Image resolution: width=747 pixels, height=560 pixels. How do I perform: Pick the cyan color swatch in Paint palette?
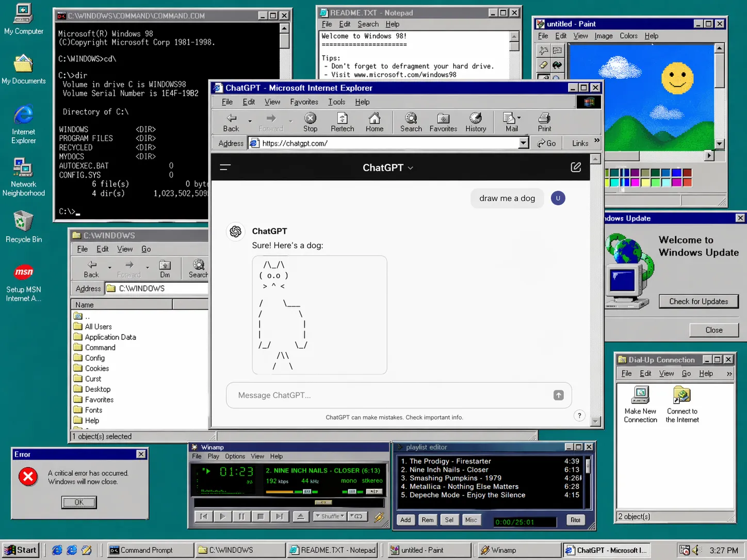pyautogui.click(x=614, y=182)
